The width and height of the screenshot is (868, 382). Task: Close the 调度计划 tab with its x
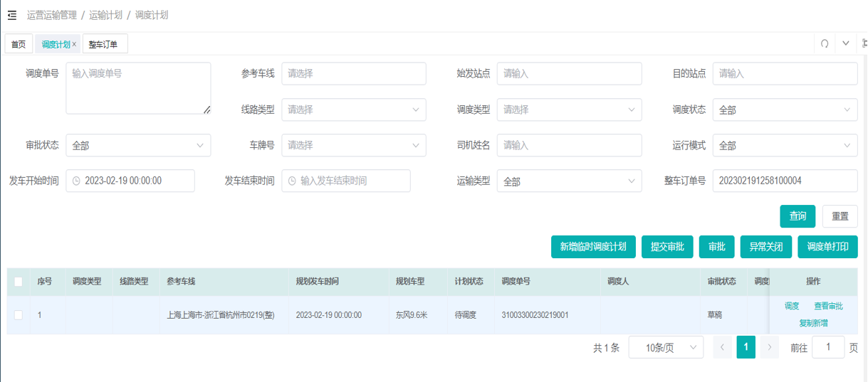(x=74, y=44)
